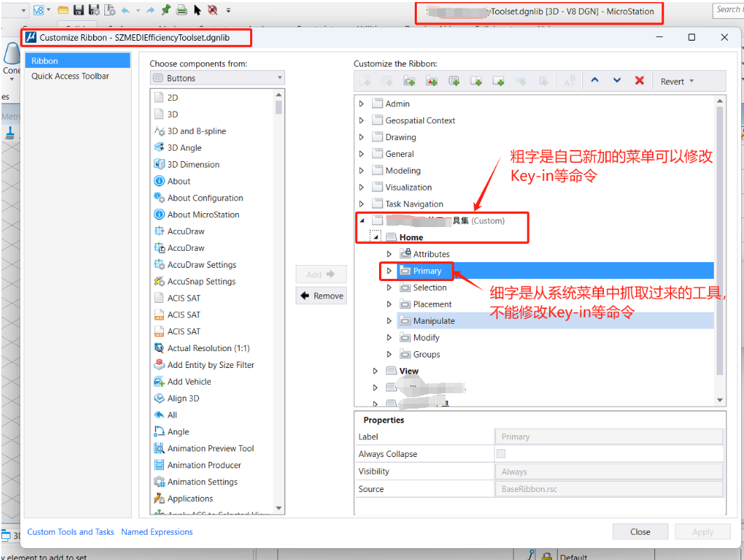Viewport: 744px width, 560px height.
Task: Click the Print icon in quick access toolbar
Action: pyautogui.click(x=181, y=10)
